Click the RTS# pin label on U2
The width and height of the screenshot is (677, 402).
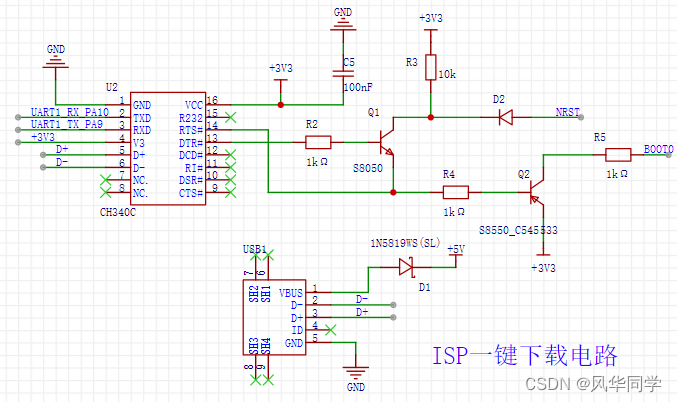tap(191, 130)
